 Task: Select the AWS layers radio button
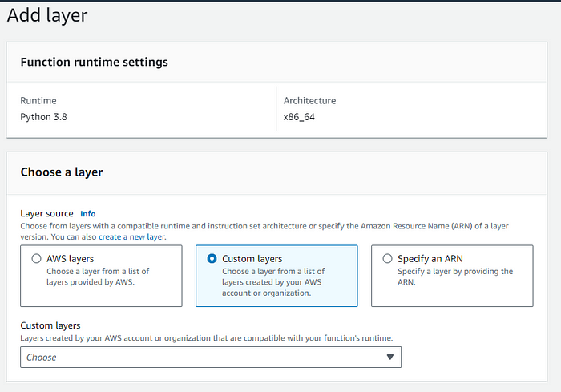pyautogui.click(x=36, y=259)
